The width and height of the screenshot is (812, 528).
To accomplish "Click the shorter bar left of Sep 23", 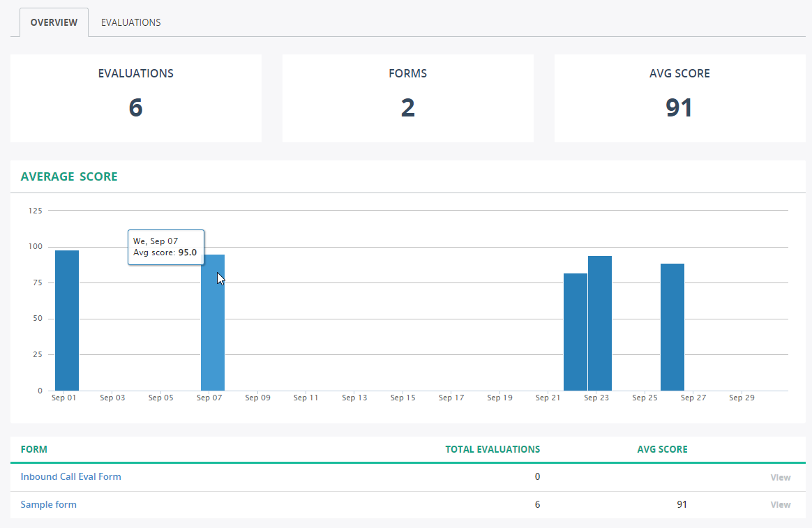I will point(576,332).
